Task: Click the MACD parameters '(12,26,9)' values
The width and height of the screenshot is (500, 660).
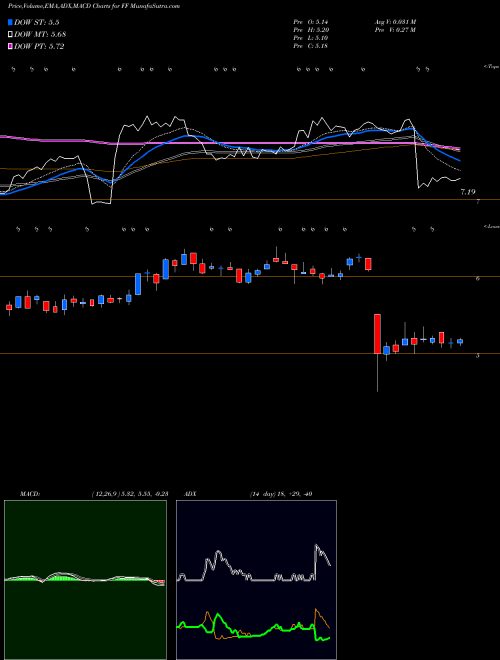Action: click(x=130, y=494)
